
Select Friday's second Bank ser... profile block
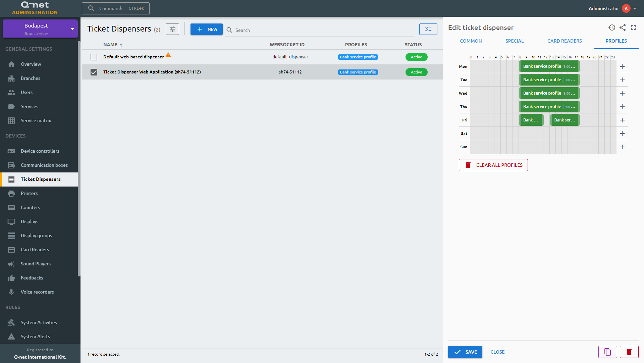click(x=565, y=120)
